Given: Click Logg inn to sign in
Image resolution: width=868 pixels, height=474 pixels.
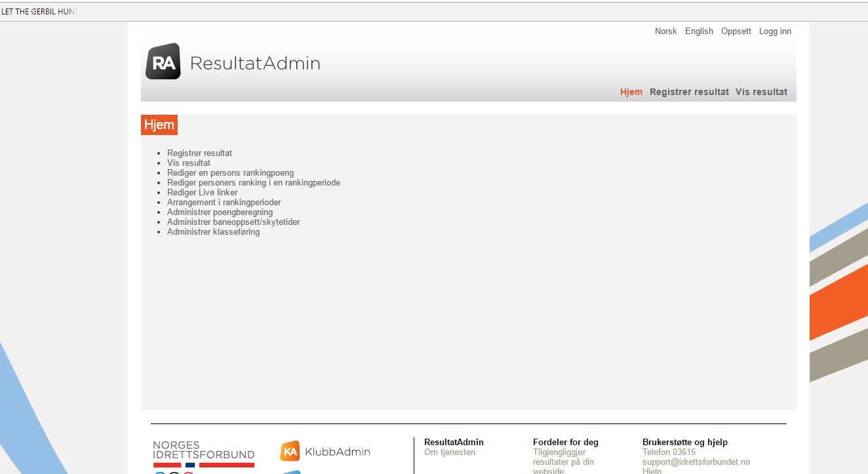Looking at the screenshot, I should 775,31.
